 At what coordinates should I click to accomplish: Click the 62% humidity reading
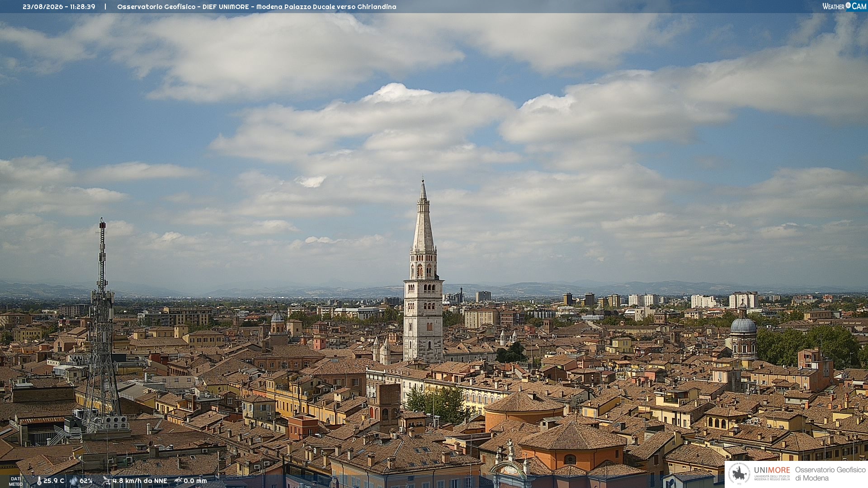tap(86, 481)
